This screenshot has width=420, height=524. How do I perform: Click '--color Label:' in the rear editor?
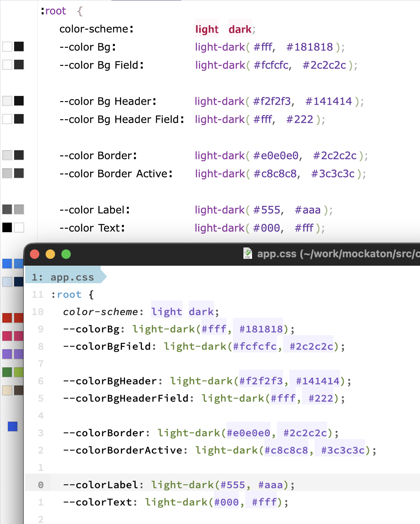[95, 210]
